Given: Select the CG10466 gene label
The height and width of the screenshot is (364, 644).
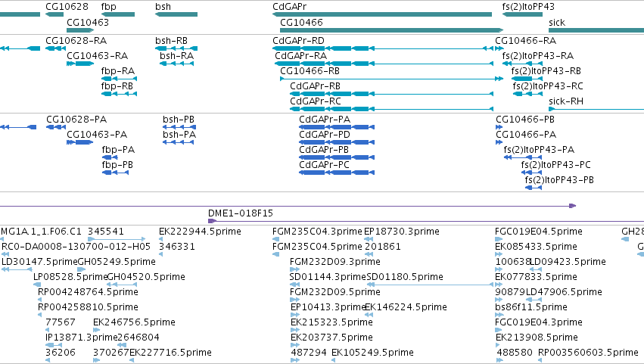Looking at the screenshot, I should pos(301,22).
